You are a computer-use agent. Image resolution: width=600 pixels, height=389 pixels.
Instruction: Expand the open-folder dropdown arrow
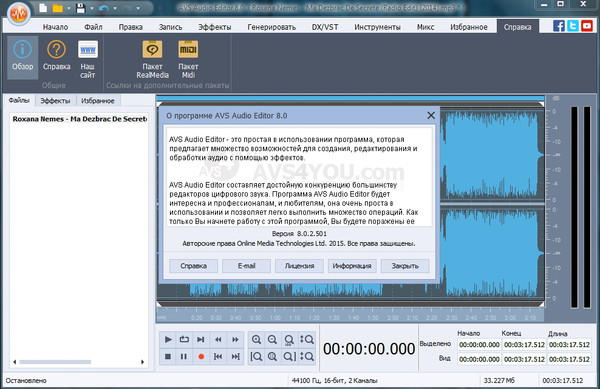[68, 8]
